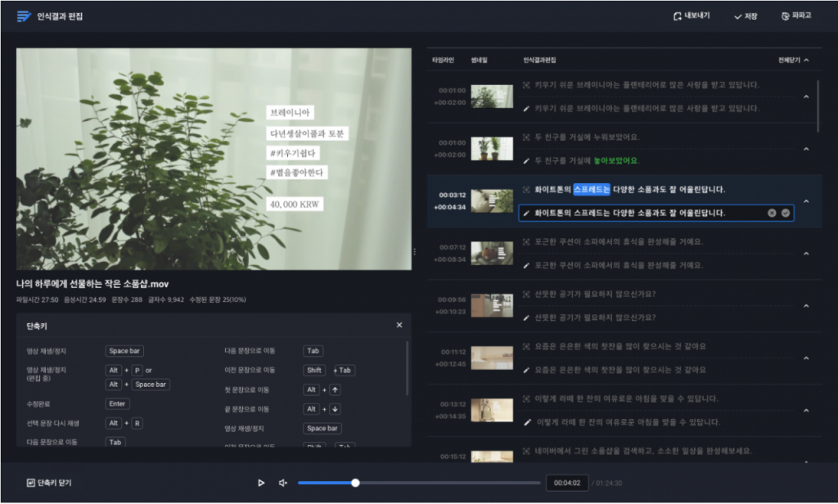Collapse all rows using 전체닫기
Viewport: 838px width, 504px height.
click(793, 60)
